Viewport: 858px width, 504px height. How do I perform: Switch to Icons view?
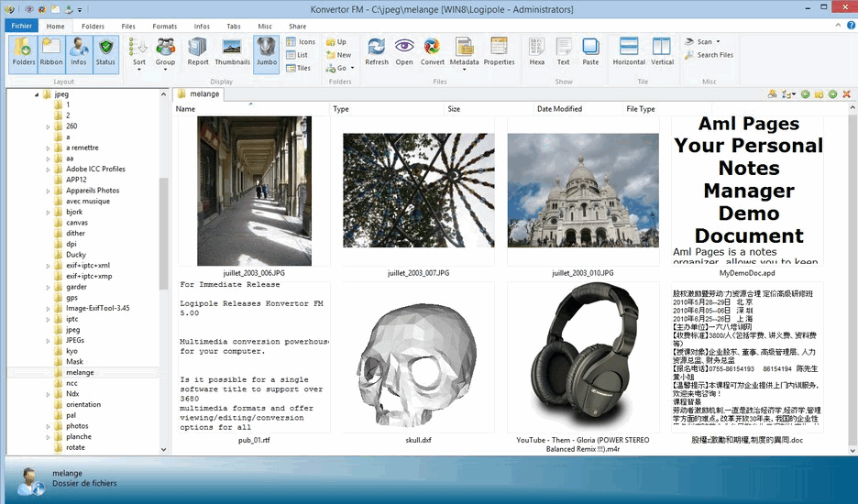pyautogui.click(x=301, y=41)
